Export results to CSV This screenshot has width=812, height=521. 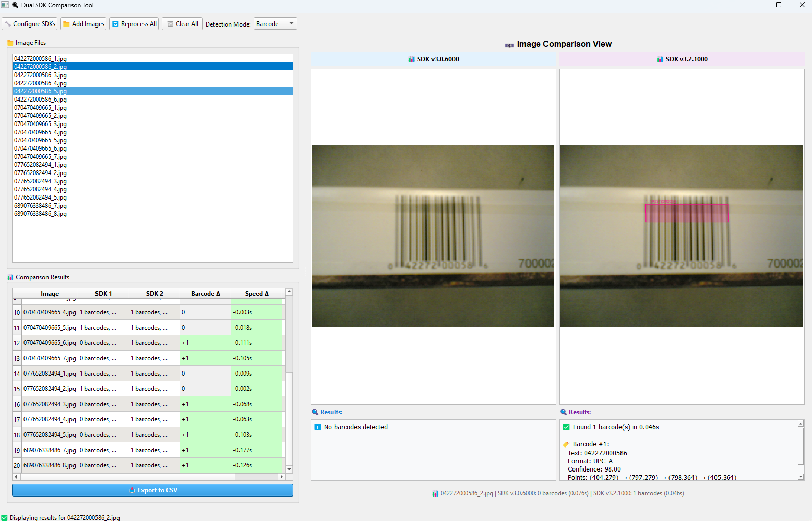coord(153,490)
